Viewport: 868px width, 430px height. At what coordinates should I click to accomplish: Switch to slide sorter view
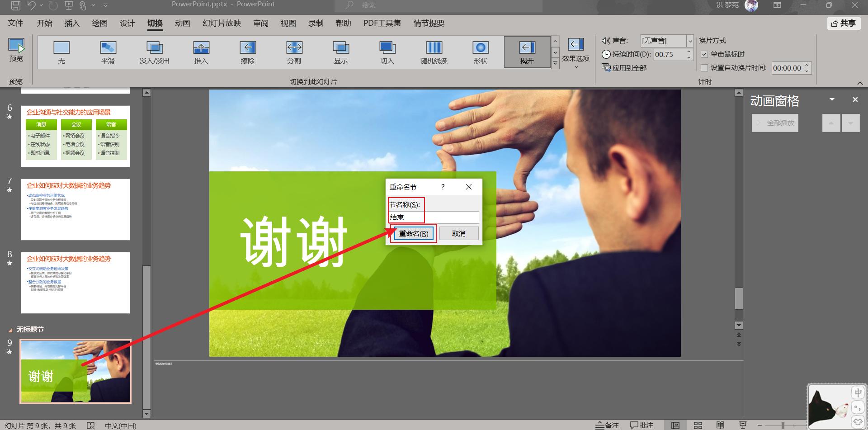coord(698,425)
